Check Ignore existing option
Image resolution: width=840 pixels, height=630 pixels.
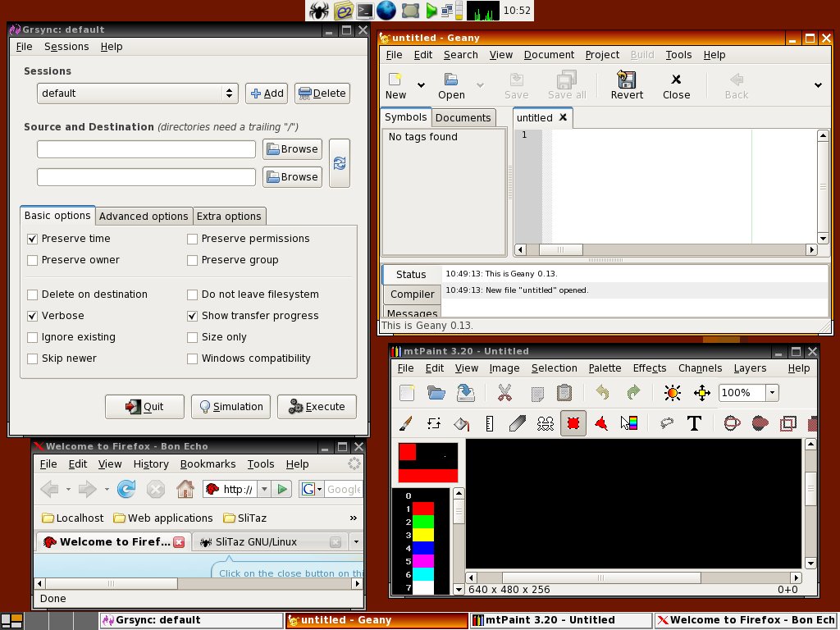pos(33,337)
